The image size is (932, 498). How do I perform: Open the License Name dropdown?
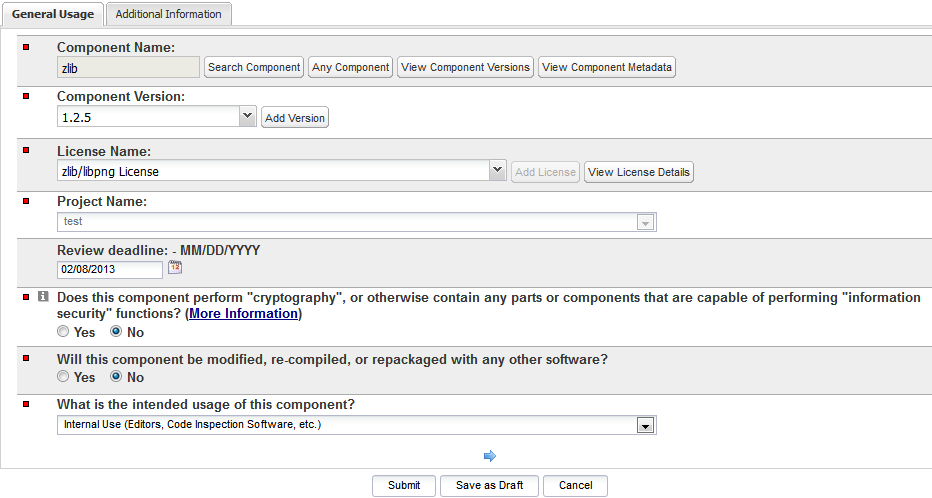497,171
